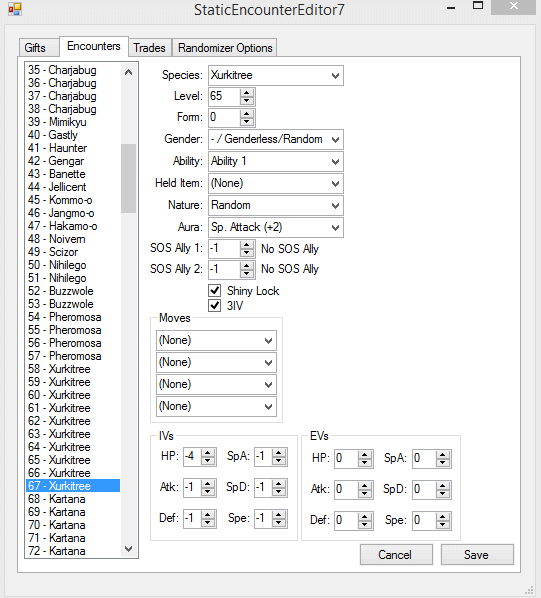Select encounter 58 - Xurkitree

tap(73, 369)
